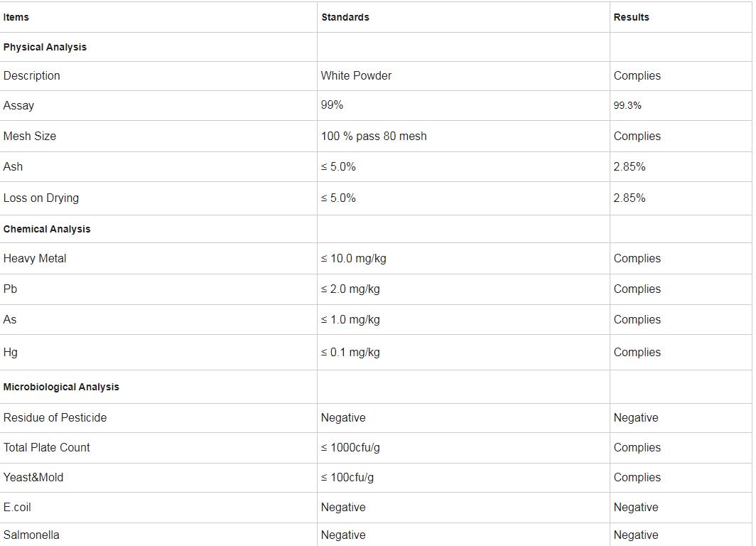The height and width of the screenshot is (546, 756).
Task: Click the ≤ 1.0 mg/kg standard cell
Action: coord(350,320)
